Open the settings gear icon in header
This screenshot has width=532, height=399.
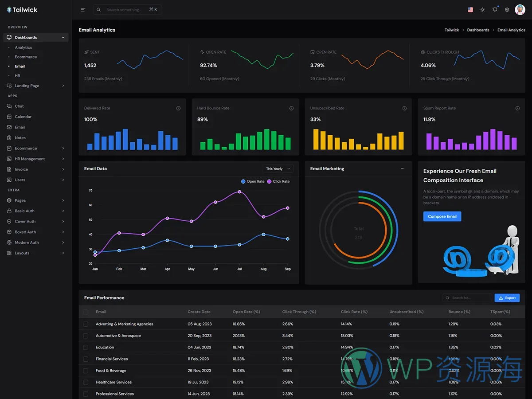pyautogui.click(x=507, y=10)
